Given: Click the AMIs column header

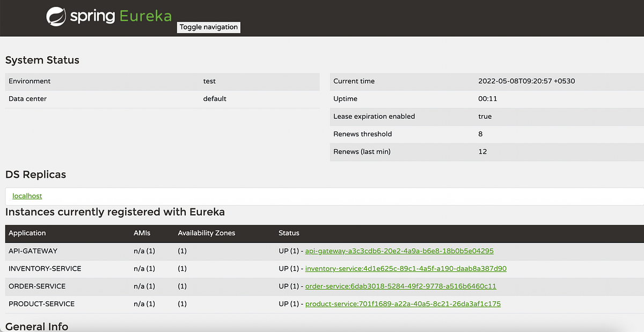Looking at the screenshot, I should 141,233.
